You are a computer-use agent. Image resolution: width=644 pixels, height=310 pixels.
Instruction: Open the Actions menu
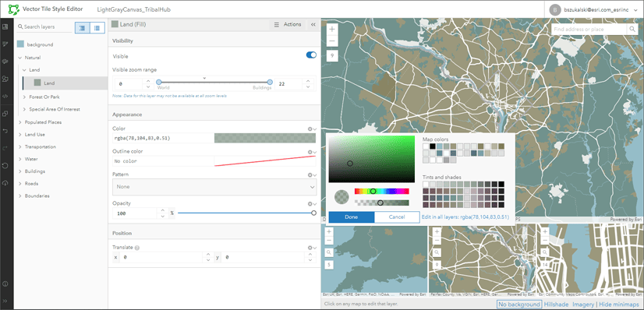288,25
